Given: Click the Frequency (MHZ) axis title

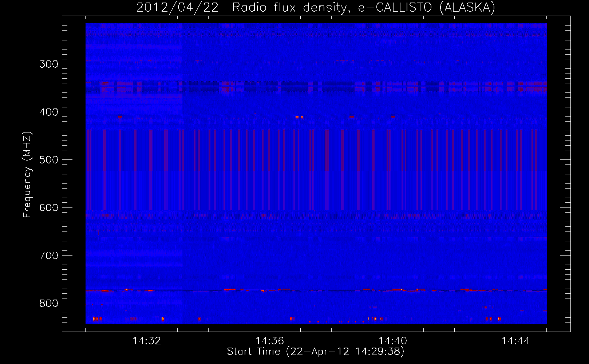Looking at the screenshot, I should click(27, 175).
